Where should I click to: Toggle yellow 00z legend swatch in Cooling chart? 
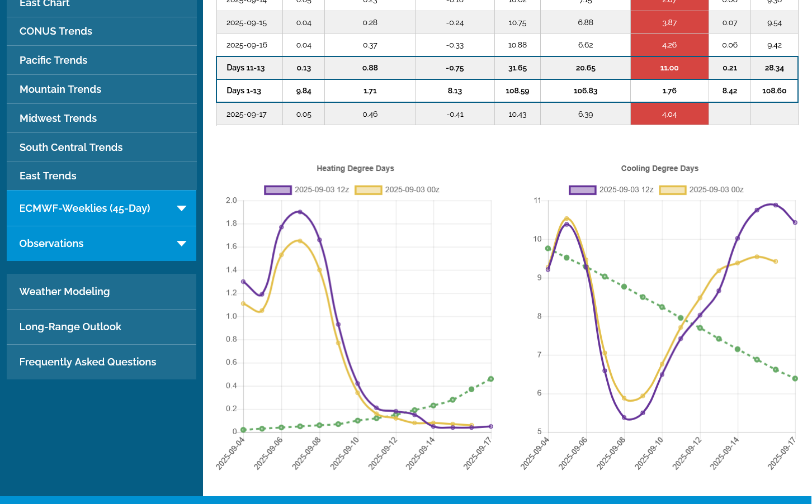pos(672,190)
